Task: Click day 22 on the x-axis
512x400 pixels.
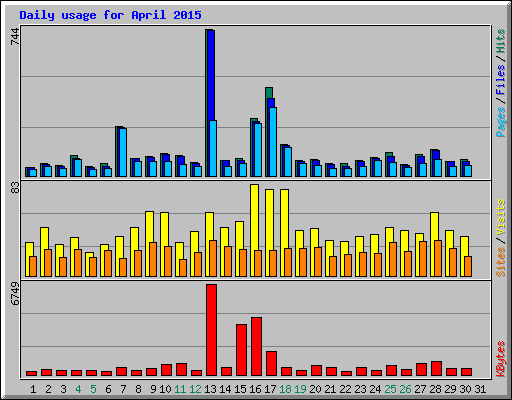Action: (345, 389)
